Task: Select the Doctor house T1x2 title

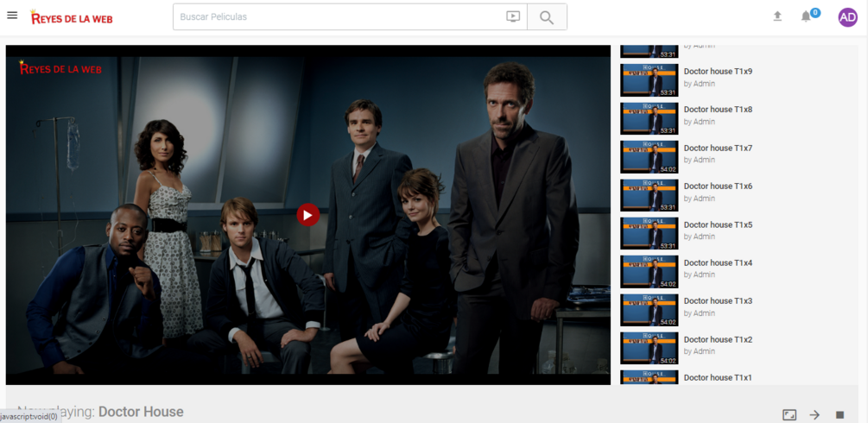Action: (718, 339)
